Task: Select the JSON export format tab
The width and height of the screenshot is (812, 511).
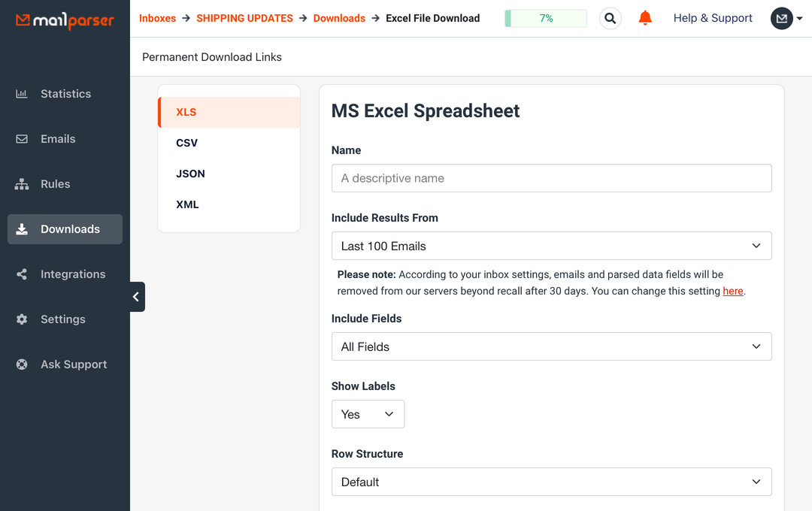Action: 190,173
